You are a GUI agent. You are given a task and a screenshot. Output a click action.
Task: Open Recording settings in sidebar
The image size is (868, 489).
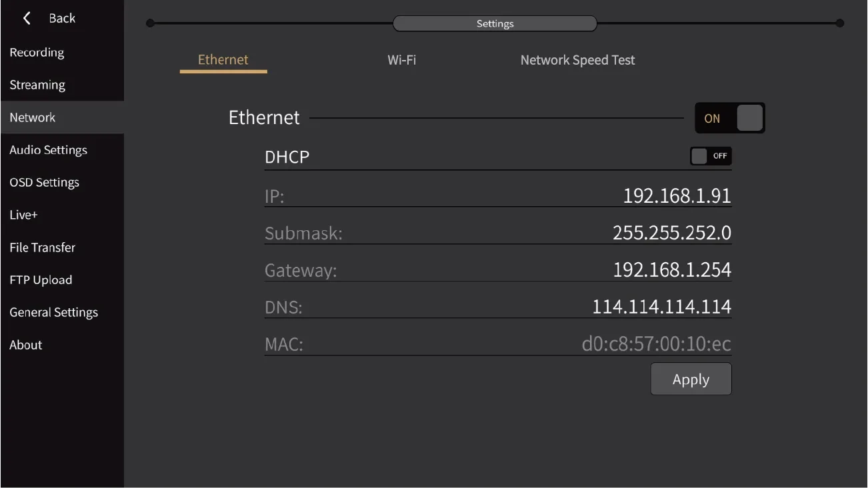(37, 53)
